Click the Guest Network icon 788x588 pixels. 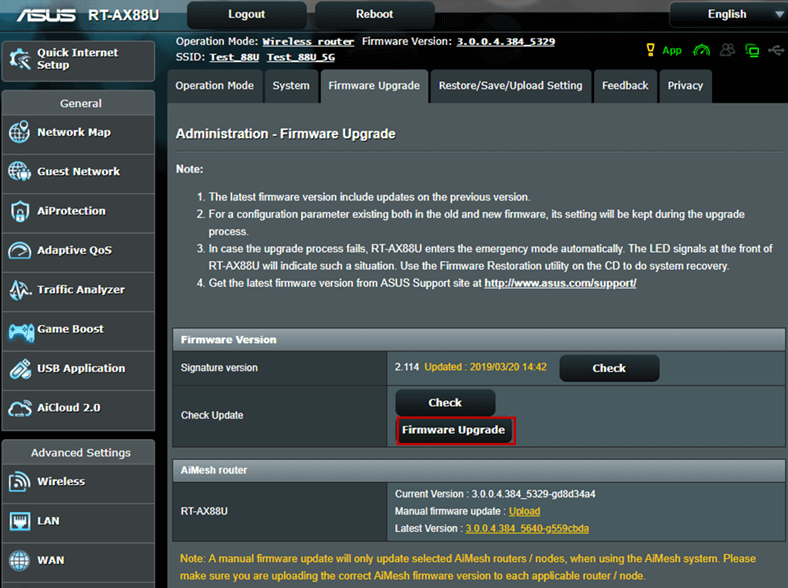[x=20, y=171]
